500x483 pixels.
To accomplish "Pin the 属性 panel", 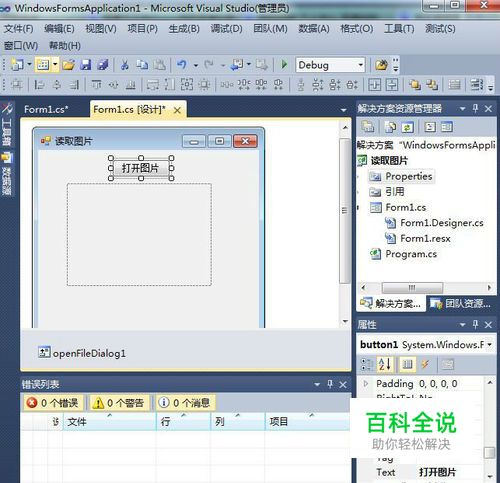I will point(476,324).
